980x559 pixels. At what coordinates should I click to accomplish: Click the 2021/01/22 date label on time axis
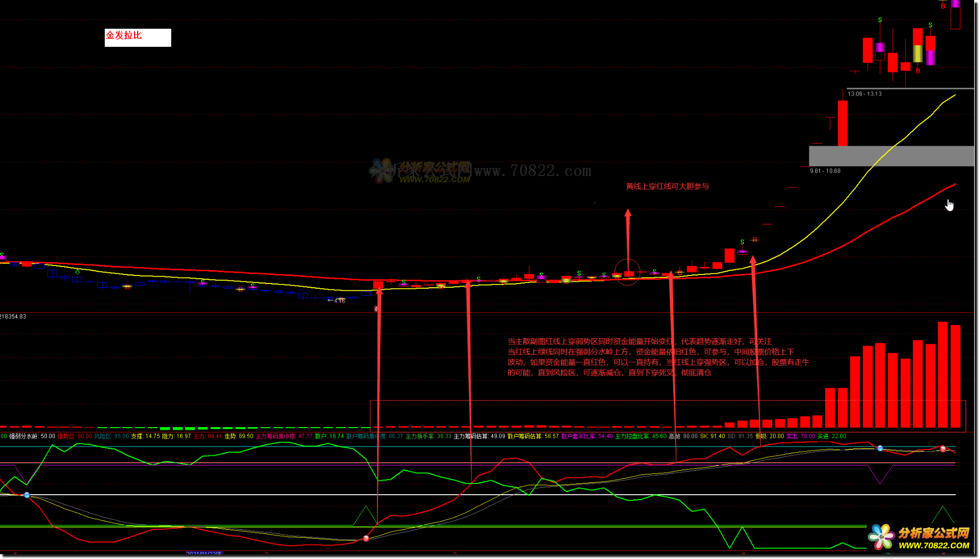coord(204,554)
